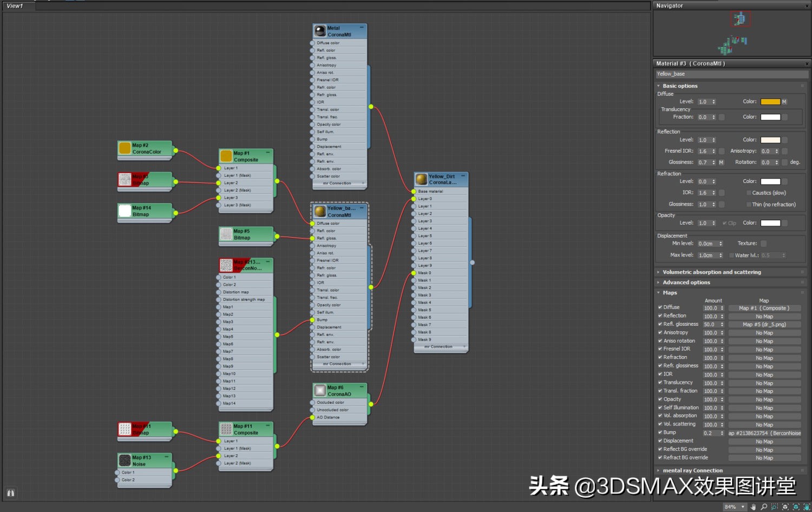
Task: Expand Volumetric absorption and scattering rollout
Action: [711, 272]
